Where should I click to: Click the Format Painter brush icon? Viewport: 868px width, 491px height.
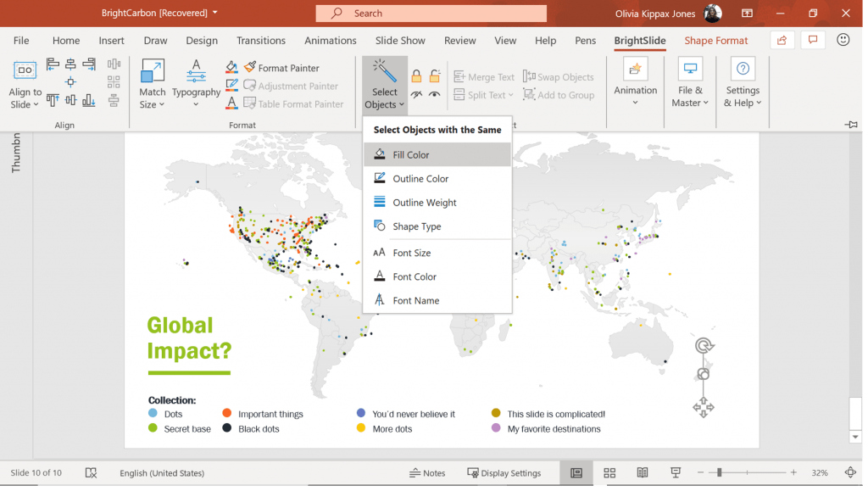click(x=250, y=68)
